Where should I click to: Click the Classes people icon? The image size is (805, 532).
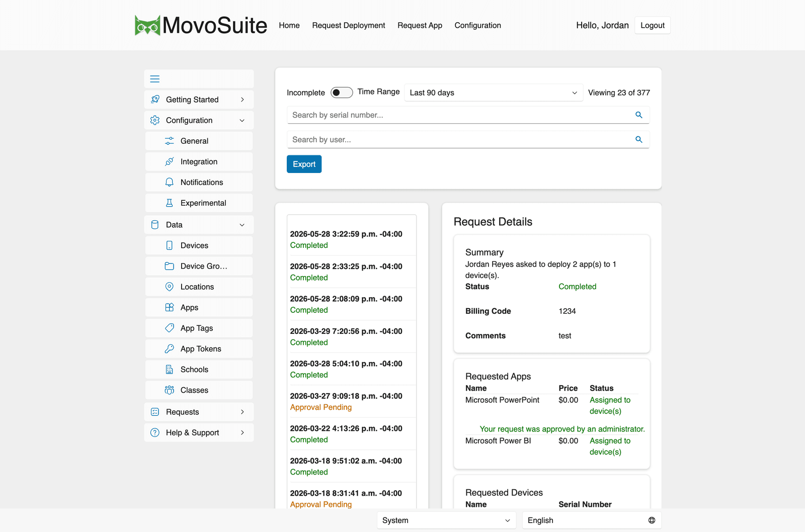170,390
